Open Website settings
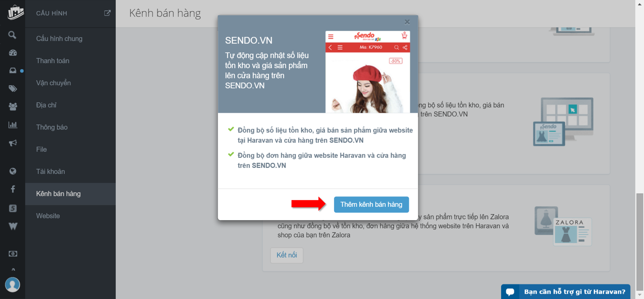 click(x=48, y=216)
